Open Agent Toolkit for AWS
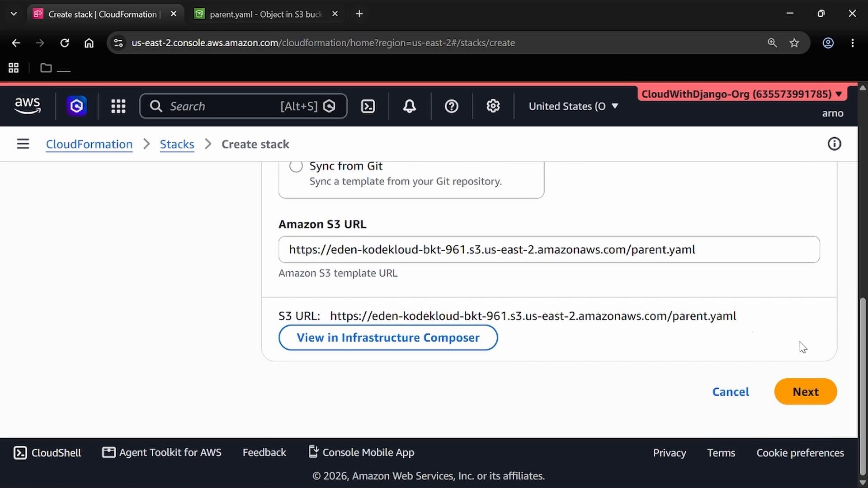 tap(162, 453)
